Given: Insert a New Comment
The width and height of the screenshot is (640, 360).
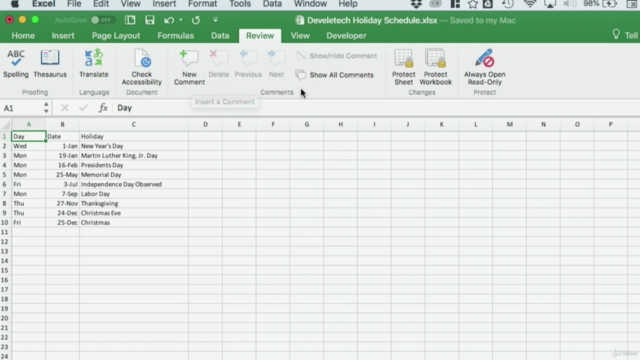Looking at the screenshot, I should point(189,67).
